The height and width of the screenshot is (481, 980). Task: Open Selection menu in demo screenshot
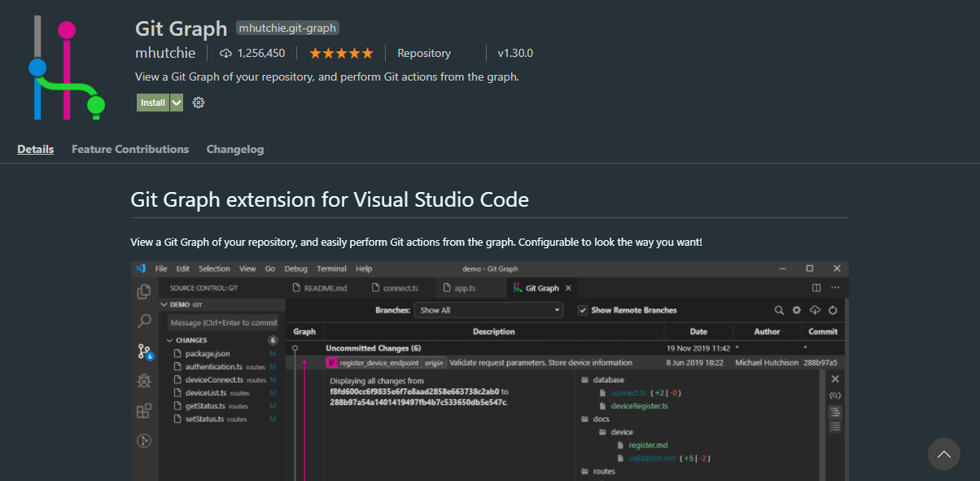214,269
